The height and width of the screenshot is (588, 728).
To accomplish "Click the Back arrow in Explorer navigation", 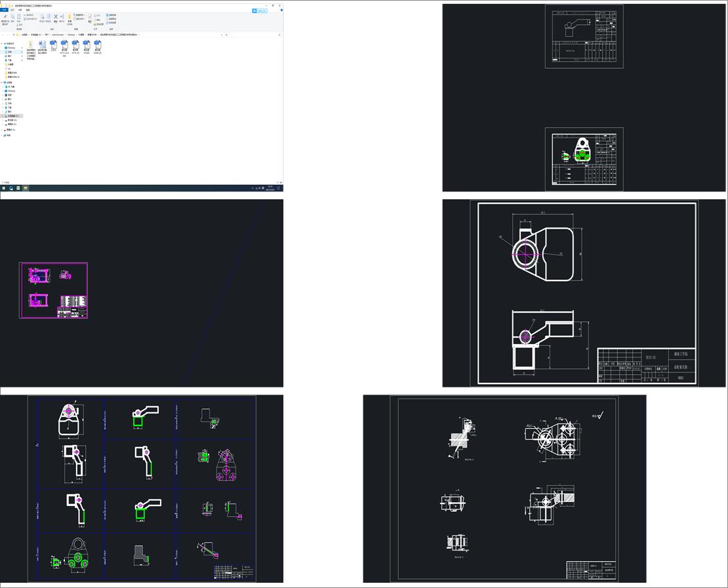I will pyautogui.click(x=3, y=35).
